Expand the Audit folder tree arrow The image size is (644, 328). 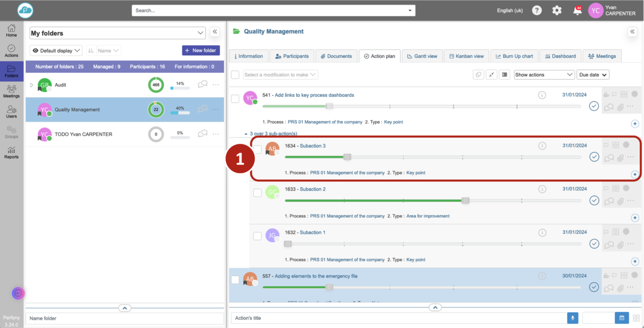tap(32, 85)
